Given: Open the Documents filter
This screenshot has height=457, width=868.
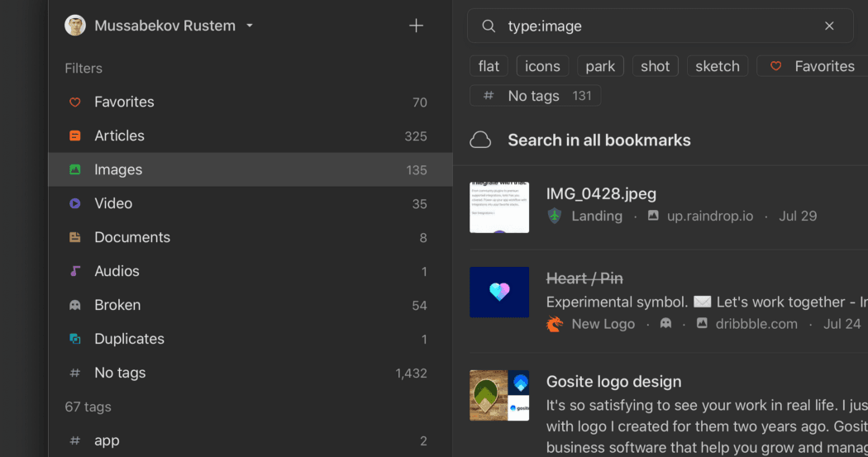Looking at the screenshot, I should pyautogui.click(x=132, y=237).
